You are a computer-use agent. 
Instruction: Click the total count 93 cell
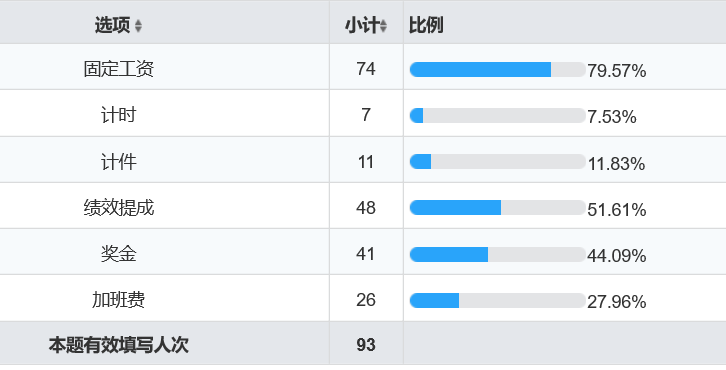[x=366, y=345]
